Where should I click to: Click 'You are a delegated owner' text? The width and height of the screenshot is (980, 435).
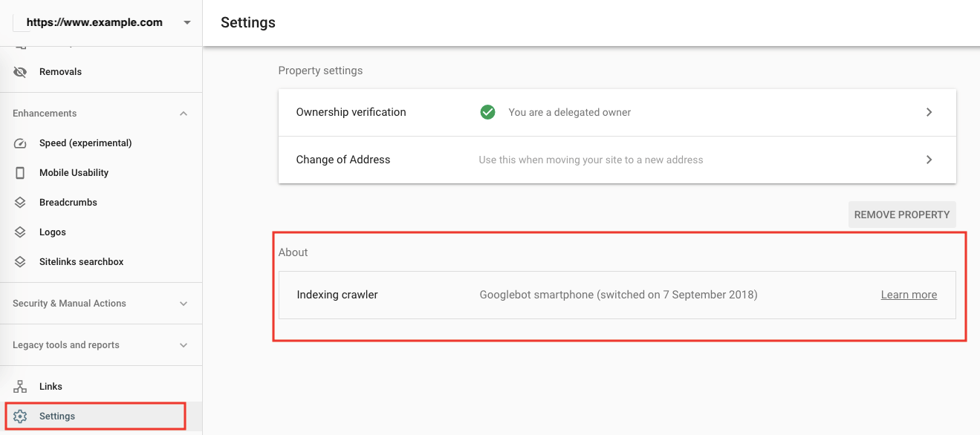(x=569, y=112)
